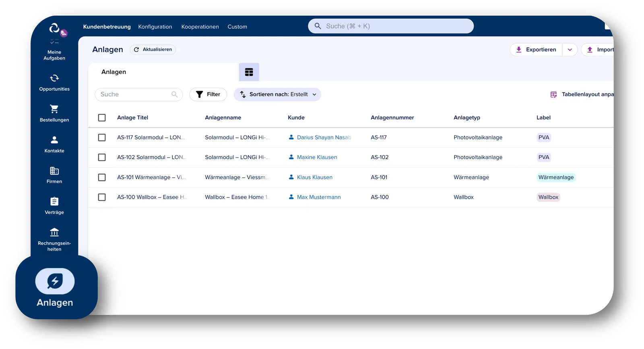Click the magnifier icon in the table search
This screenshot has height=349, width=644.
[175, 94]
